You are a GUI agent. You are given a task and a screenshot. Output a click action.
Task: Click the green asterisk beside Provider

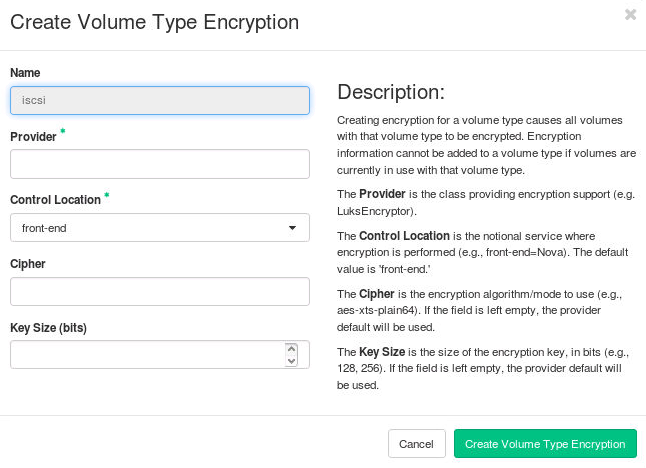coord(62,132)
